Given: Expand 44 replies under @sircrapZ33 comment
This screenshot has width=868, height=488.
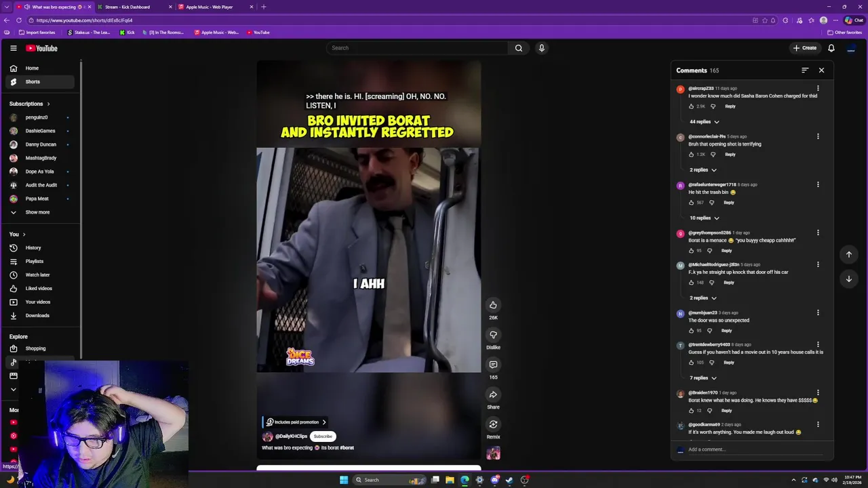Looking at the screenshot, I should pyautogui.click(x=705, y=122).
